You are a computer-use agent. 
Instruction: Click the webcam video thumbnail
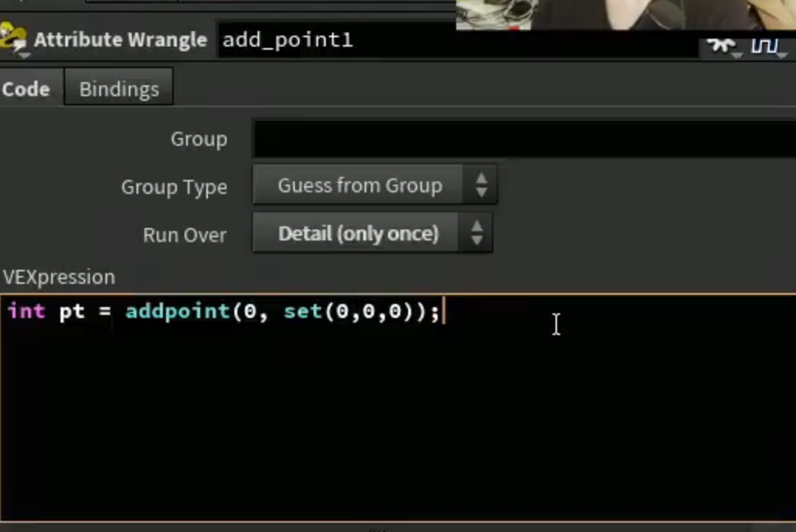pos(625,14)
